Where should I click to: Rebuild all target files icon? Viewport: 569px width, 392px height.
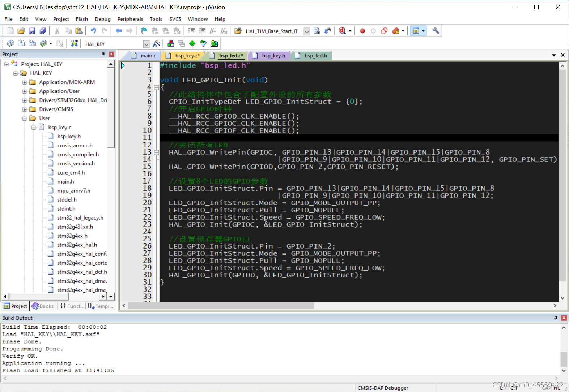click(x=32, y=43)
